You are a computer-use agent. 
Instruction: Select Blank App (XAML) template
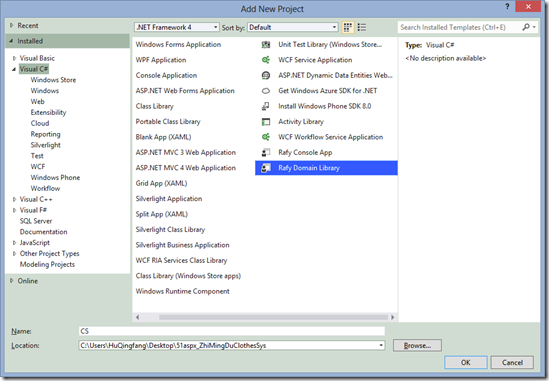pyautogui.click(x=163, y=137)
